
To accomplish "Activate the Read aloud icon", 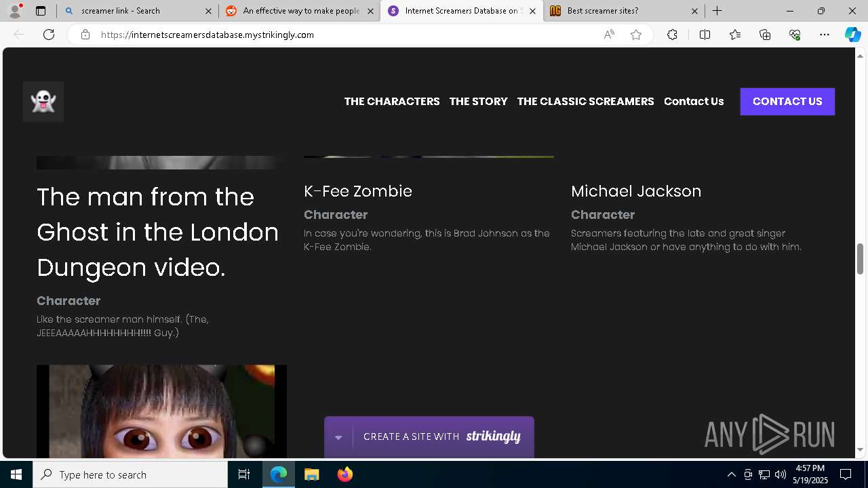I will (x=609, y=35).
